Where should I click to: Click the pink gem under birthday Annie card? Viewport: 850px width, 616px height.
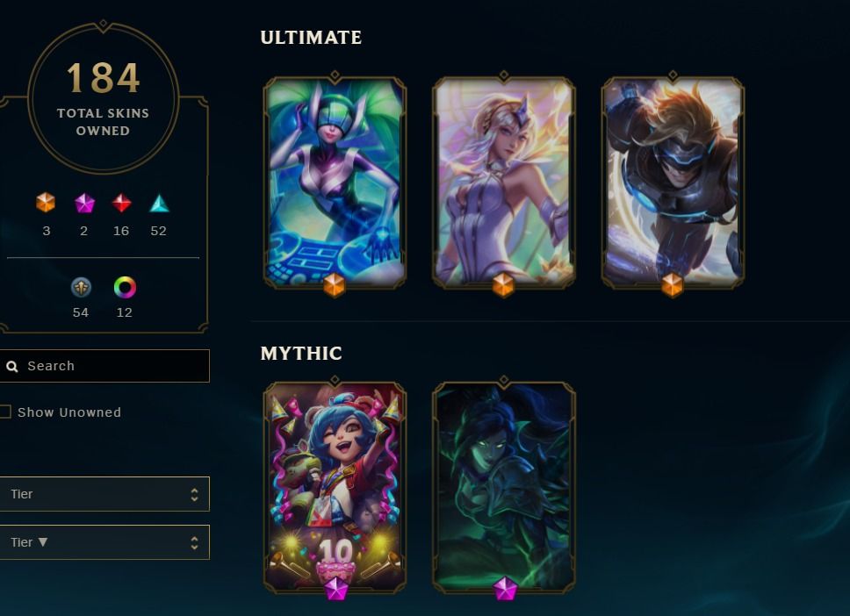pyautogui.click(x=335, y=589)
